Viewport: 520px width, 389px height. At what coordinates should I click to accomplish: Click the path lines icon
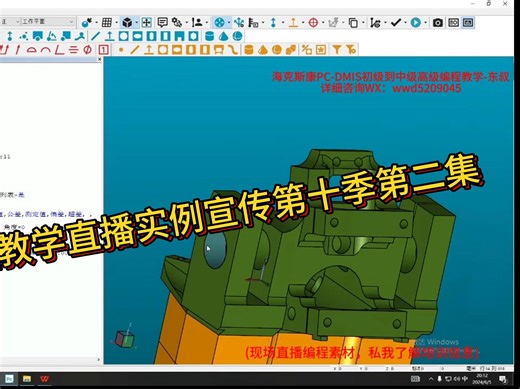pos(375,23)
